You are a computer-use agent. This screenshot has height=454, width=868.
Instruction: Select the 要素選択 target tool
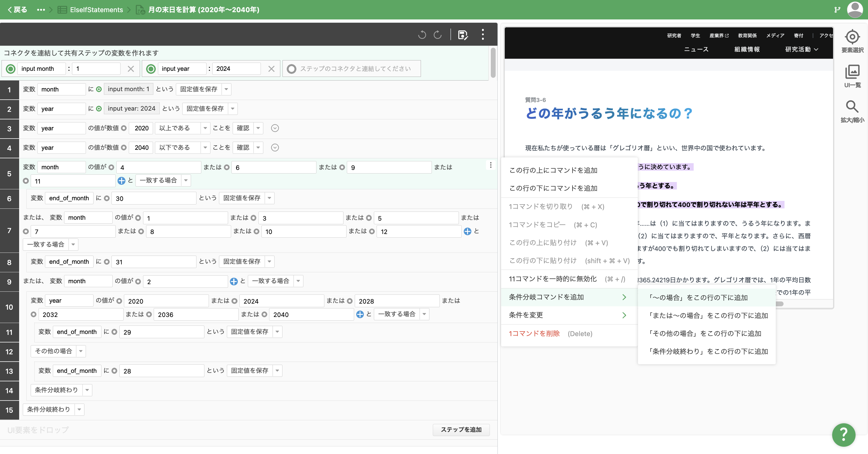point(852,41)
